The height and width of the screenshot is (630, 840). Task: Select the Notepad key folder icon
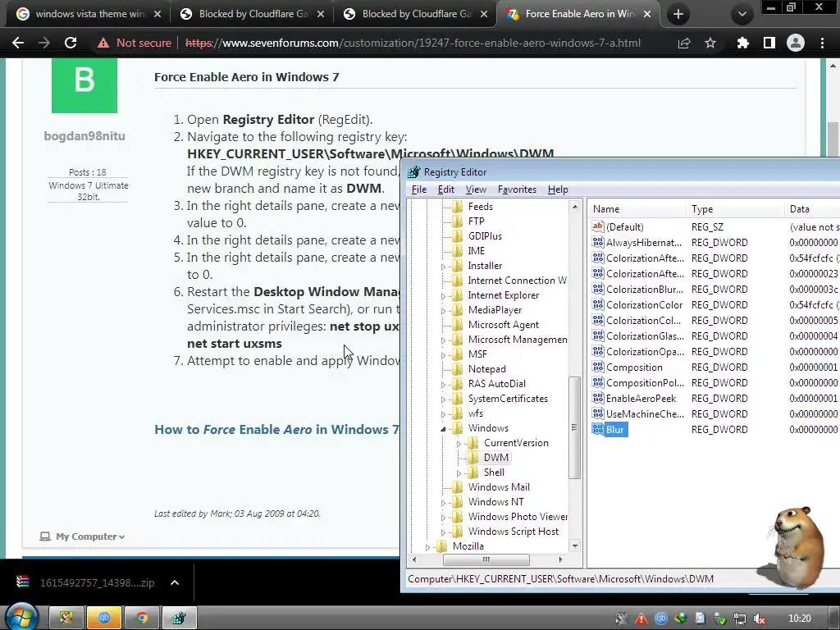point(457,369)
